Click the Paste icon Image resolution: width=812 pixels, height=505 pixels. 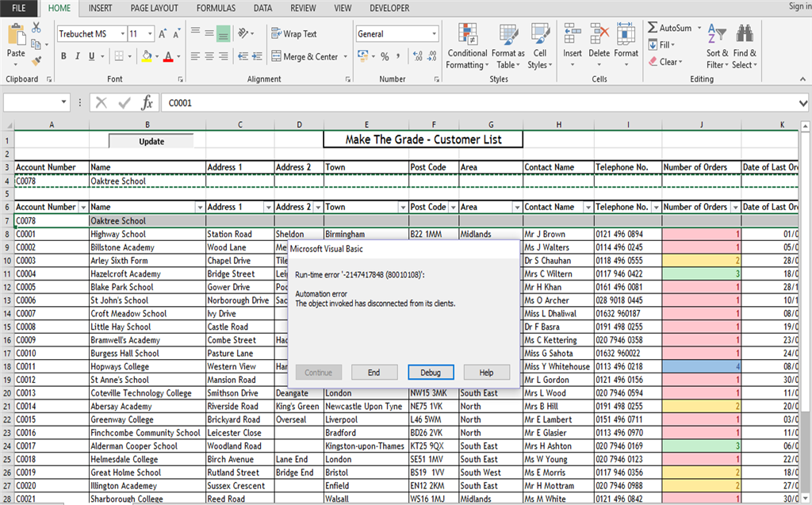click(16, 35)
